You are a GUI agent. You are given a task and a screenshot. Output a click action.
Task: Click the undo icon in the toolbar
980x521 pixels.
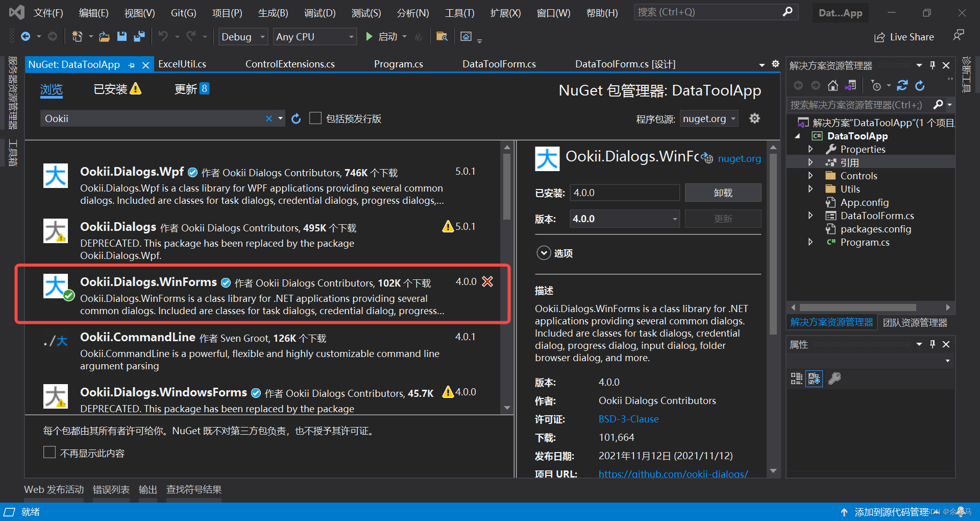(162, 36)
